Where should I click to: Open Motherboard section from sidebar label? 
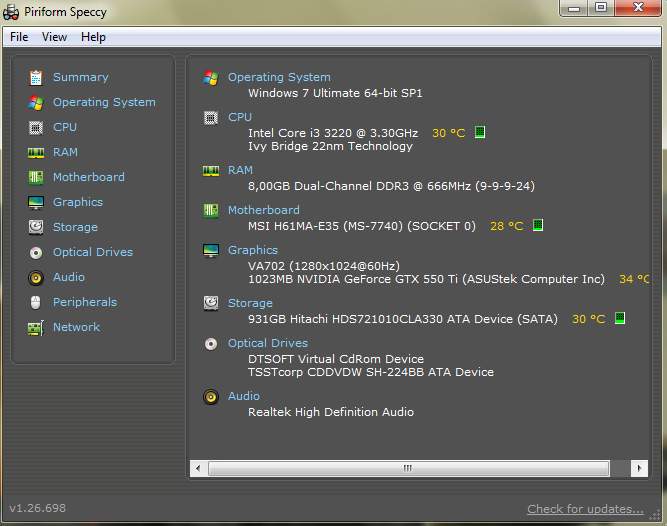pyautogui.click(x=89, y=177)
